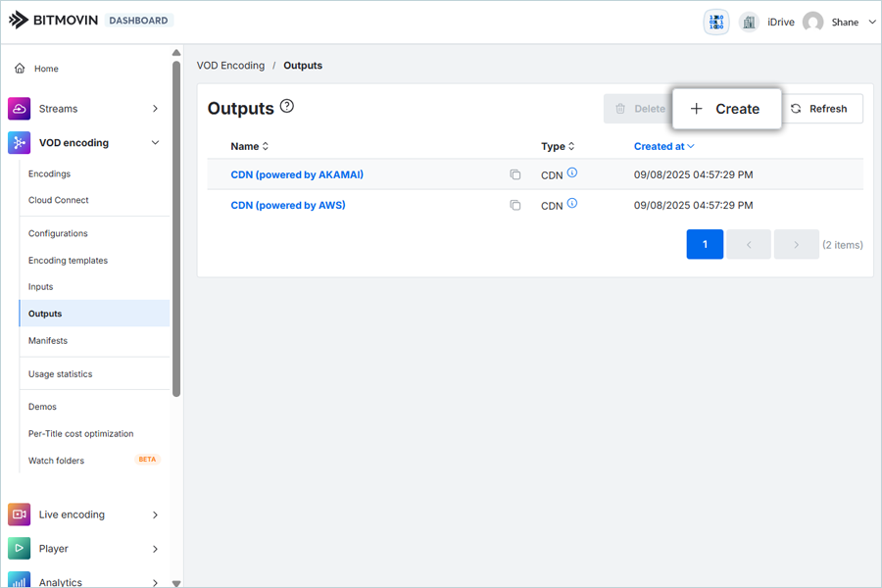Expand the Streams sidebar section
This screenshot has height=588, width=882.
(x=155, y=109)
